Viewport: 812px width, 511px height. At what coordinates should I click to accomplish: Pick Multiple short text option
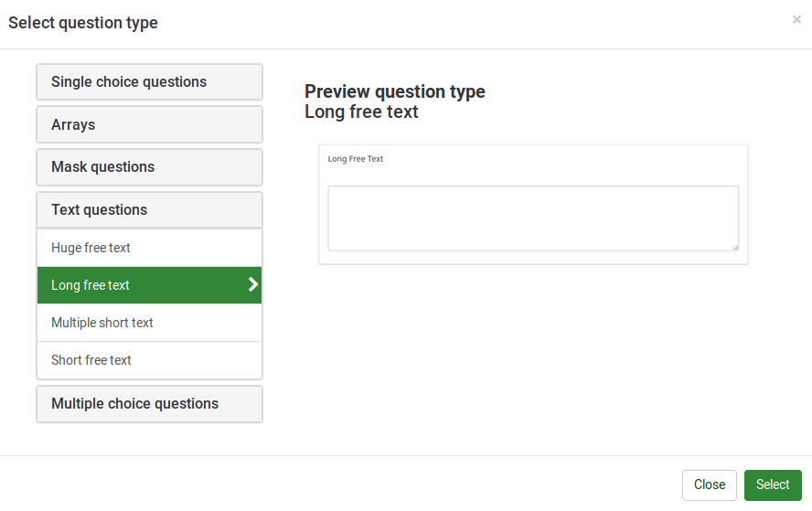tap(102, 323)
